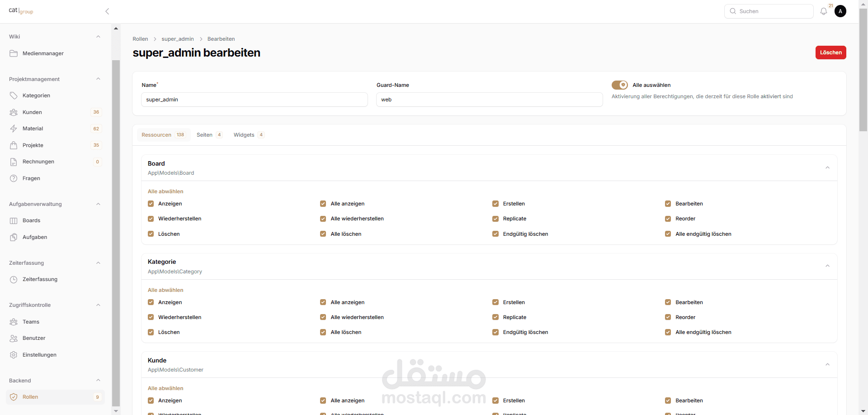
Task: Click Alle abwählen under Board
Action: (x=165, y=191)
